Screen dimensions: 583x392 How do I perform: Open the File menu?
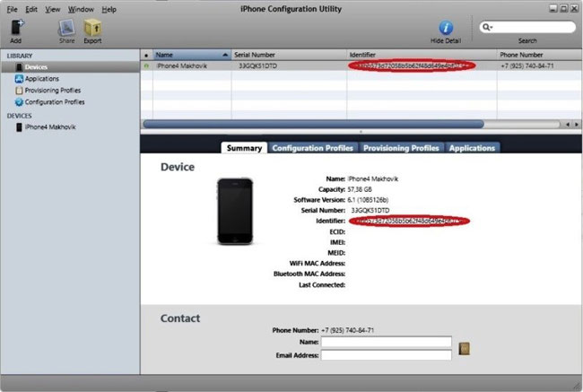[13, 9]
